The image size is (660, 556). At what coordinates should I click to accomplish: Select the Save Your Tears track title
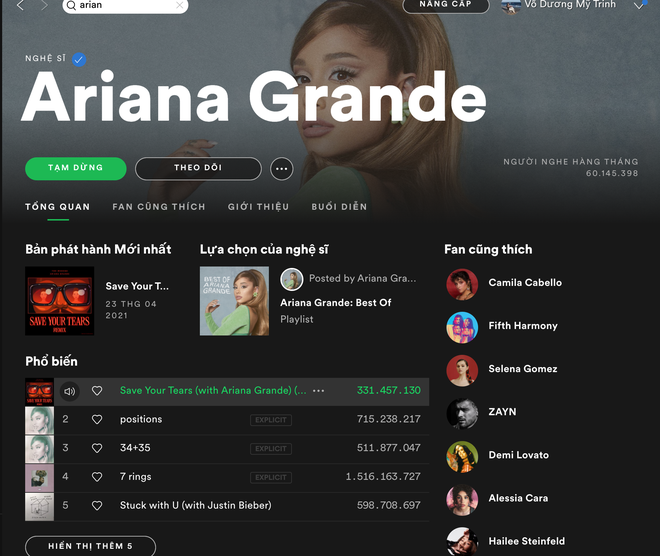[213, 391]
